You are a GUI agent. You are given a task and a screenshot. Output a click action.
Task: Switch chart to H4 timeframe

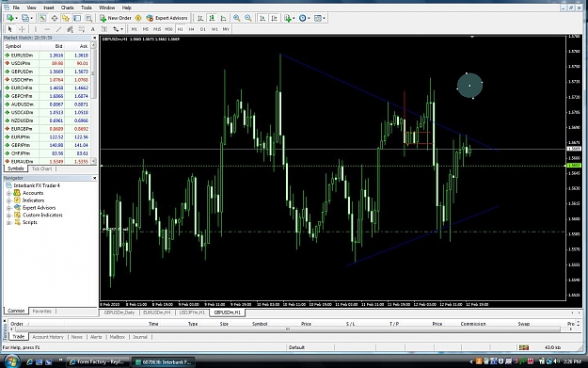point(191,29)
